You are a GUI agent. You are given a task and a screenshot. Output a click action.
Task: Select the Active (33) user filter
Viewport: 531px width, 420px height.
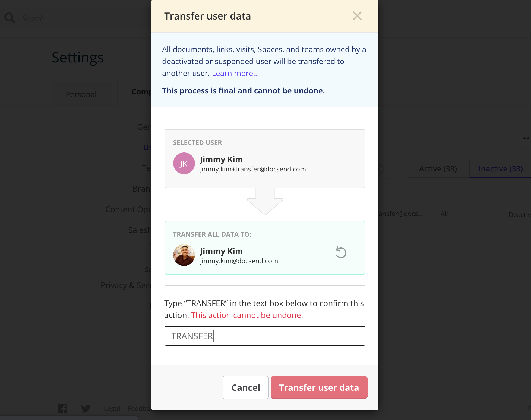[x=438, y=169]
